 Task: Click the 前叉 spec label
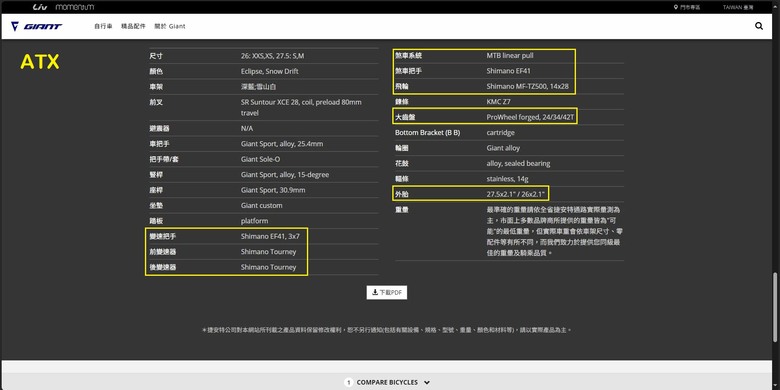156,102
